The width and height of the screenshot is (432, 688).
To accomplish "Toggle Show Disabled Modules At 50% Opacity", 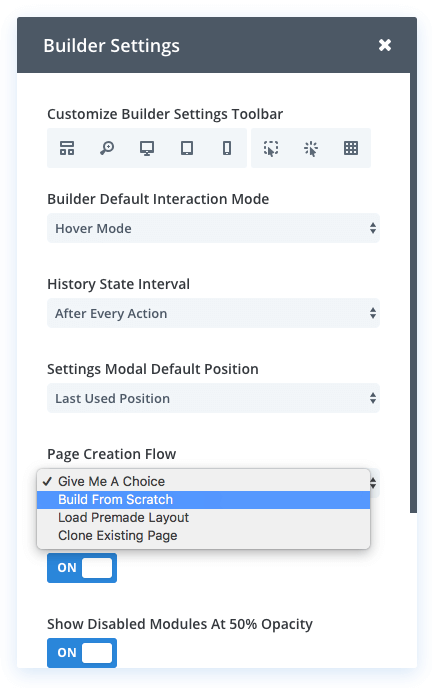I will pos(82,653).
